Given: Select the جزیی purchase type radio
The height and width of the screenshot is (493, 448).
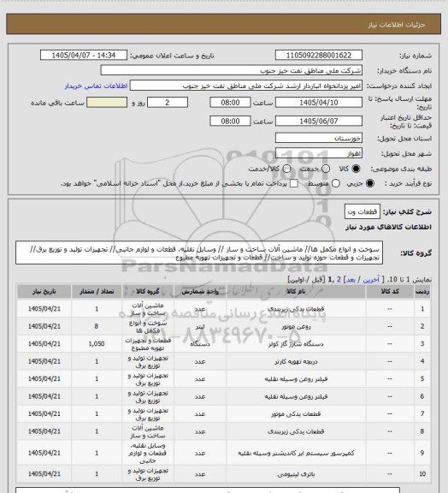Looking at the screenshot, I should tap(370, 183).
